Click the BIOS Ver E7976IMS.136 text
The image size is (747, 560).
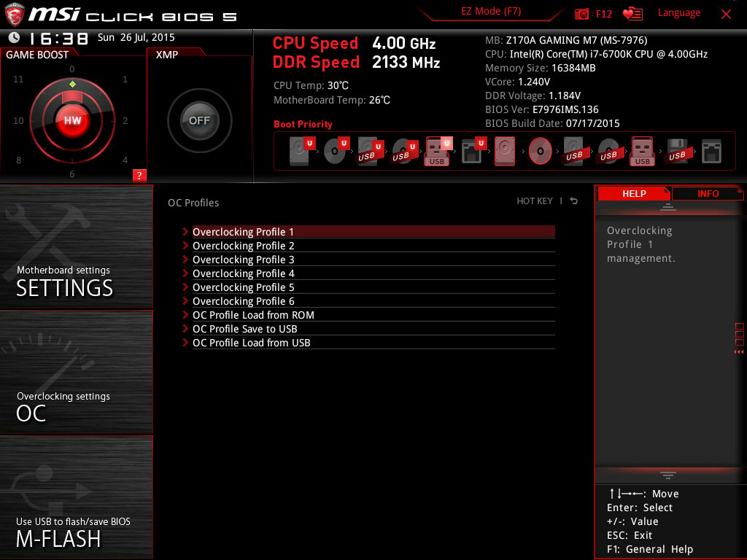coord(542,109)
